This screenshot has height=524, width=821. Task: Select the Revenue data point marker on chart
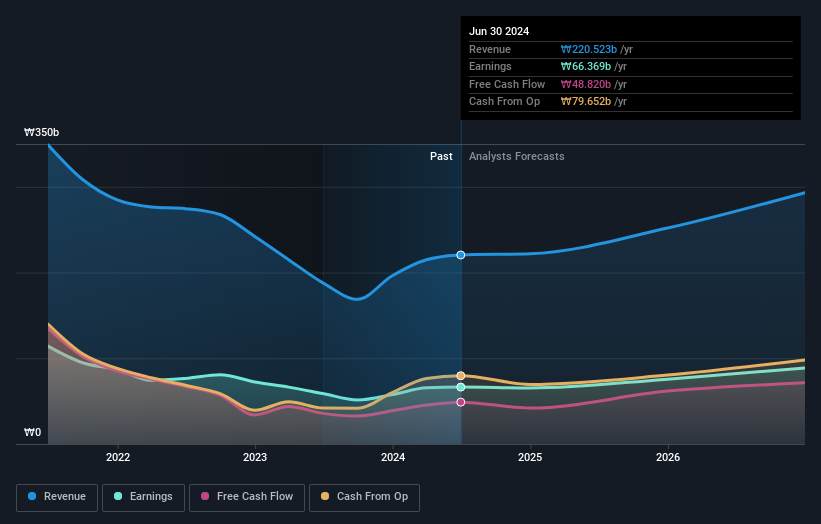(461, 255)
